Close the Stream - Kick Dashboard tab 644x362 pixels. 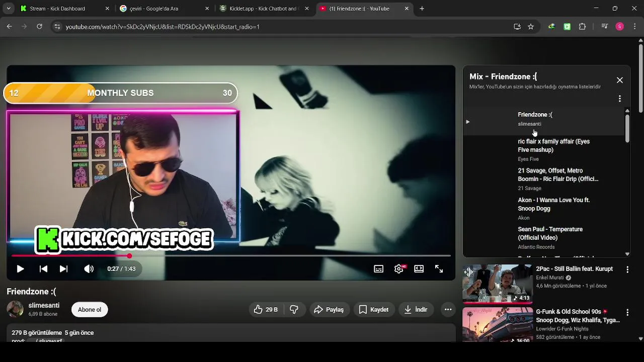[x=107, y=9]
